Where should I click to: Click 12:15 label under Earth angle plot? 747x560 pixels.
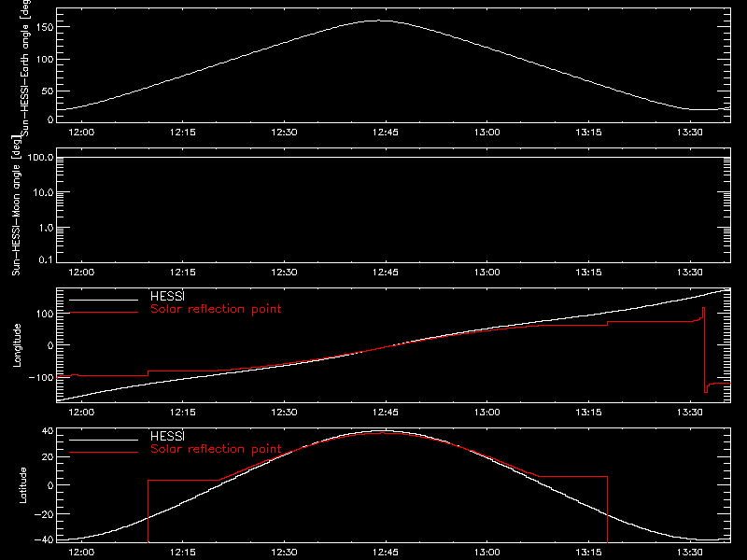click(x=182, y=132)
